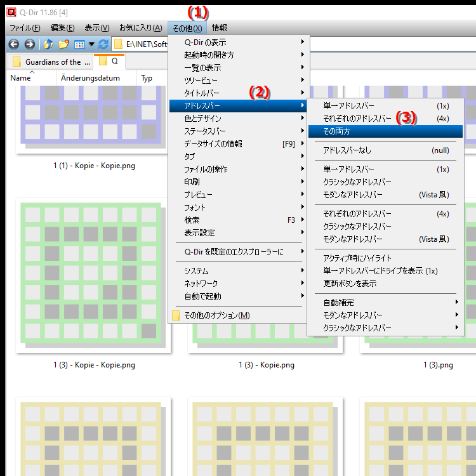The image size is (476, 476).
Task: Click the view mode grid icon
Action: pos(79,44)
